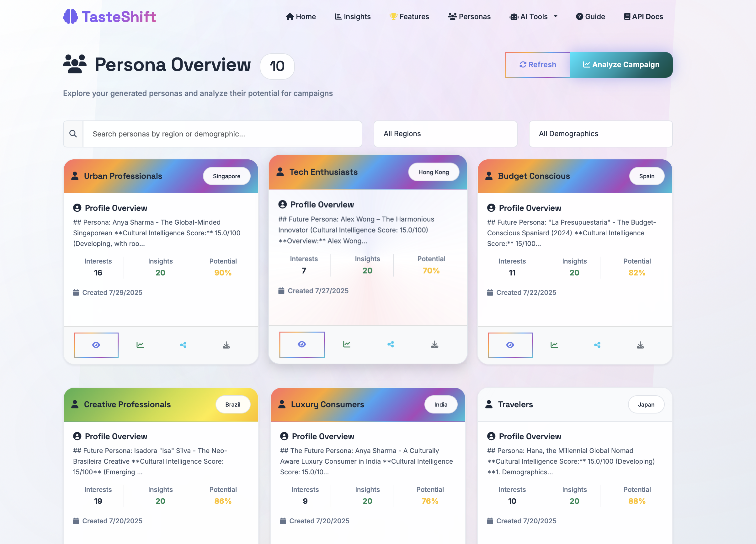Share the Urban Professionals persona
This screenshot has height=544, width=756.
coord(183,345)
